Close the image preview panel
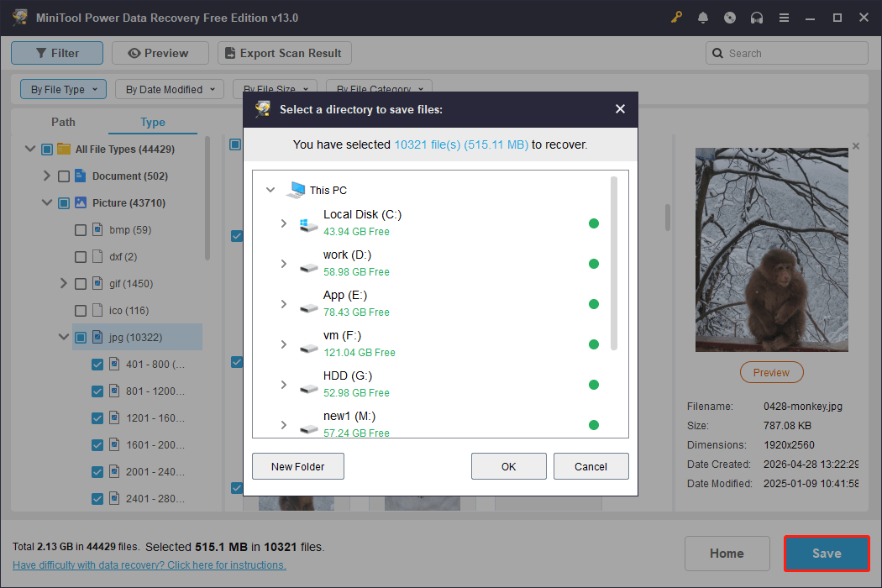Image resolution: width=882 pixels, height=588 pixels. pyautogui.click(x=856, y=145)
